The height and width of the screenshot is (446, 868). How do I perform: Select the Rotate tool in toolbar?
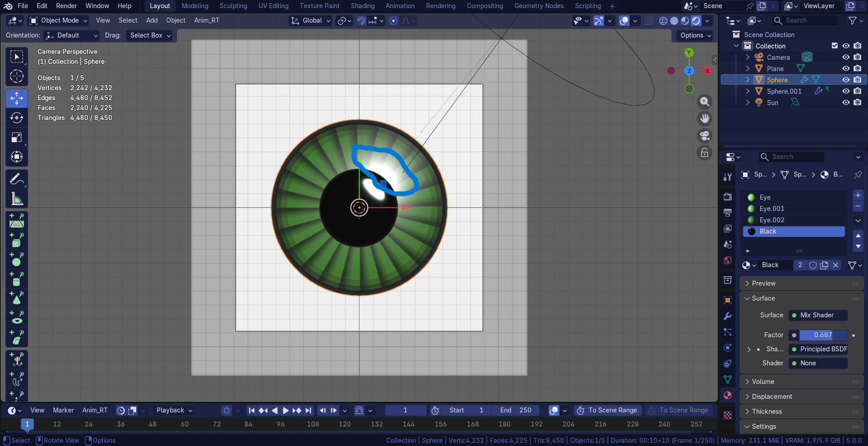tap(17, 118)
